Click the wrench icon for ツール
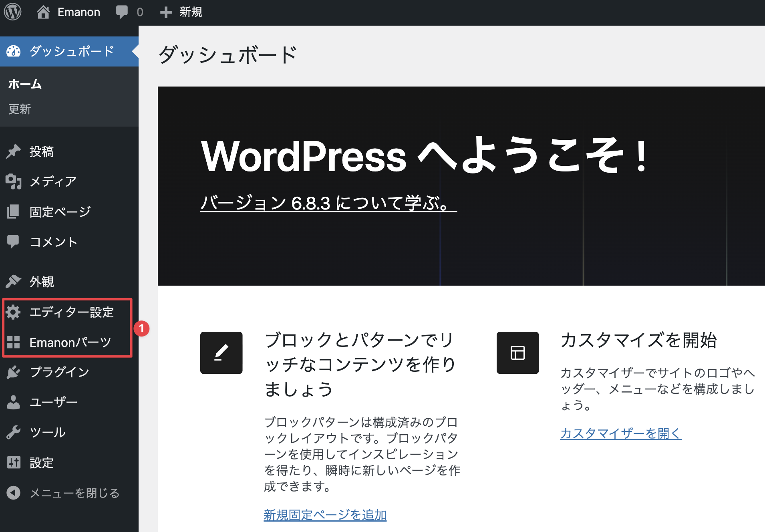The width and height of the screenshot is (765, 532). coord(13,432)
